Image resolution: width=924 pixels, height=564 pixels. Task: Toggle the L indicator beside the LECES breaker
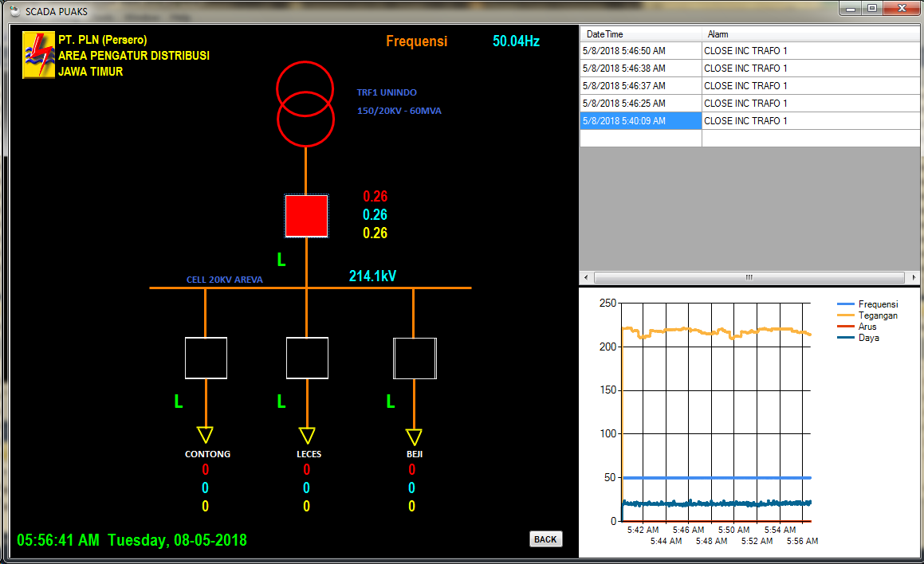[281, 401]
